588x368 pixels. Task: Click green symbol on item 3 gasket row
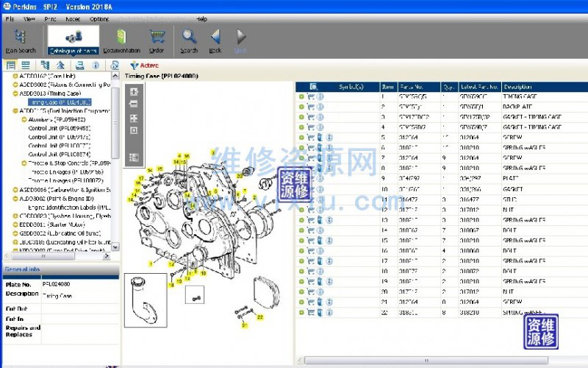click(x=301, y=117)
